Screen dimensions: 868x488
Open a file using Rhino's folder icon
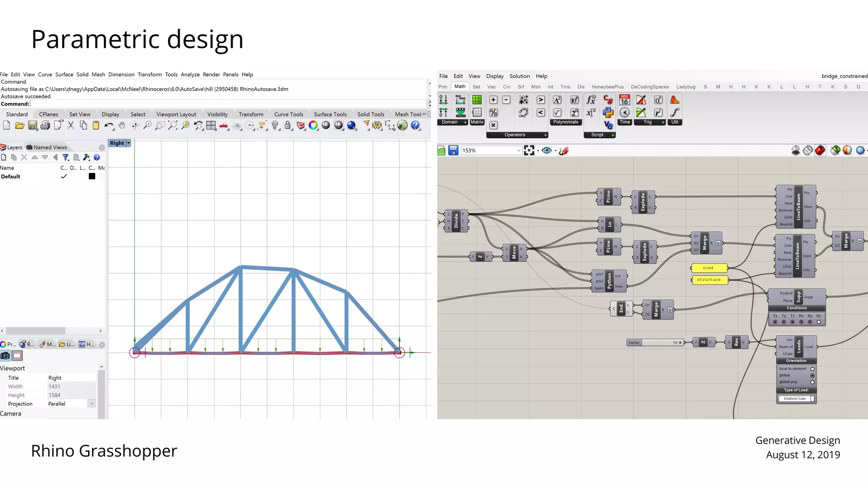click(19, 125)
